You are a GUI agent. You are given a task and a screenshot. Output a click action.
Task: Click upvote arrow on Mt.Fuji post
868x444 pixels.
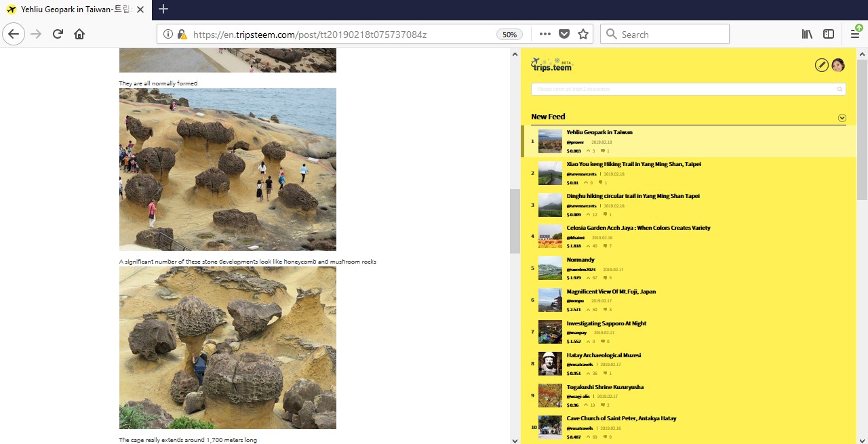pos(588,309)
